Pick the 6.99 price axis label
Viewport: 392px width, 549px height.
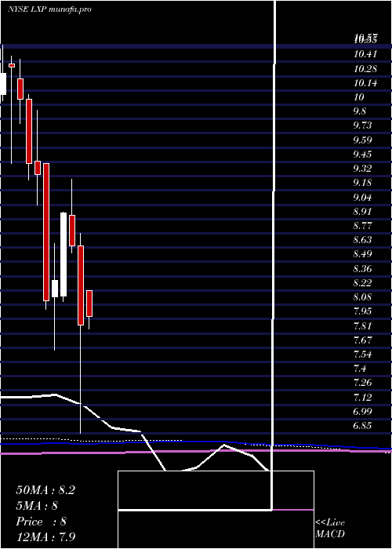[362, 411]
